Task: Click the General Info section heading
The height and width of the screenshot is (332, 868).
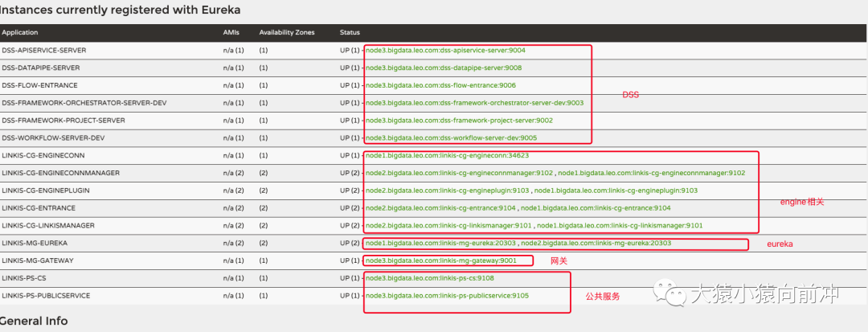Action: [x=34, y=321]
